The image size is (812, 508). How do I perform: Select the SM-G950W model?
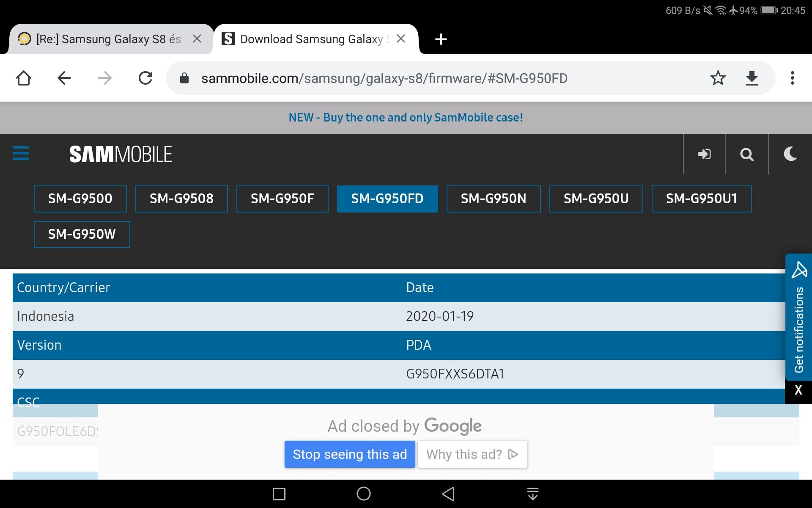pos(82,234)
